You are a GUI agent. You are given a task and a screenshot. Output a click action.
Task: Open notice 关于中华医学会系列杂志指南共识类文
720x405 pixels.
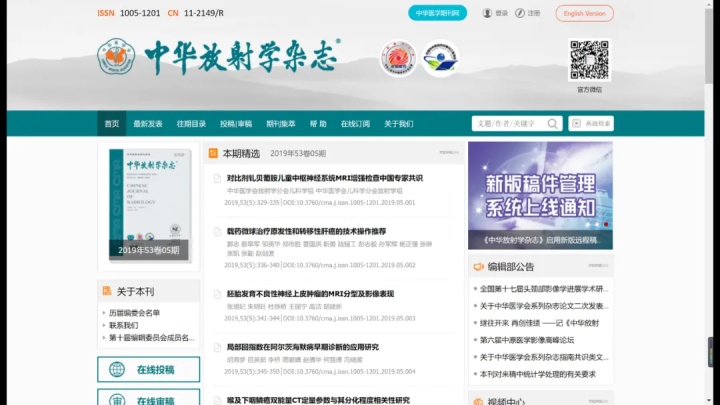544,357
